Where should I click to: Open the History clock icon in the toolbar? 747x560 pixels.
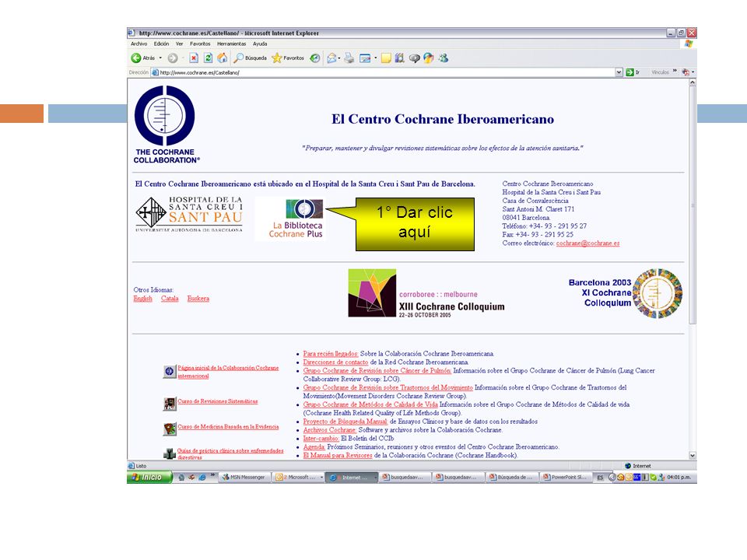(314, 58)
